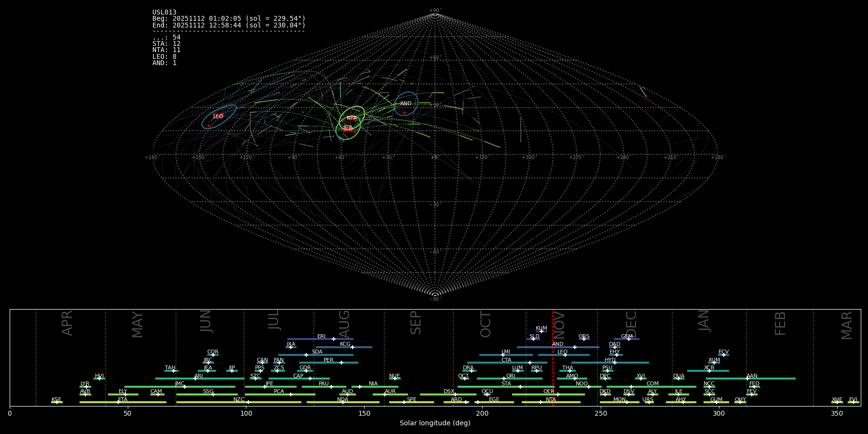868x434 pixels.
Task: Click the NOO shower label in timeline
Action: point(582,384)
